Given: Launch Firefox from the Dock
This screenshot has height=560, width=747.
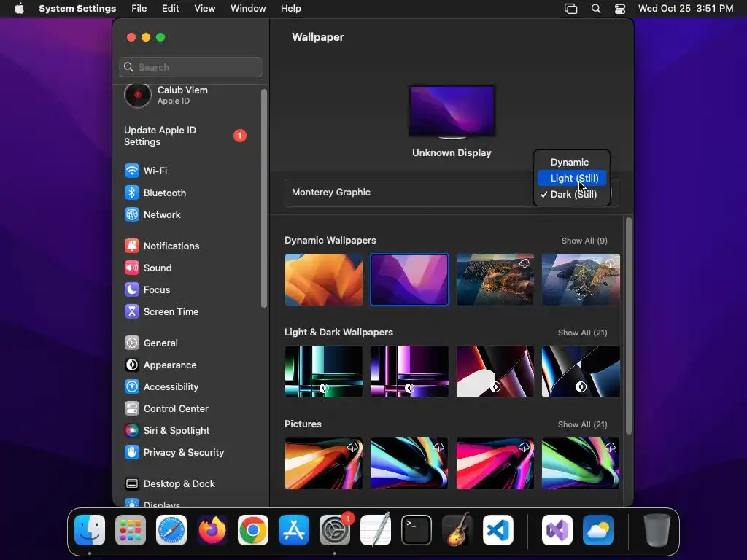Looking at the screenshot, I should coord(212,530).
